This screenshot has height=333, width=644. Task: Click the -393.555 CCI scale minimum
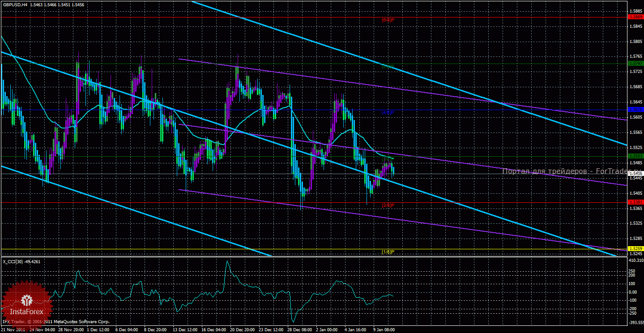coord(636,322)
